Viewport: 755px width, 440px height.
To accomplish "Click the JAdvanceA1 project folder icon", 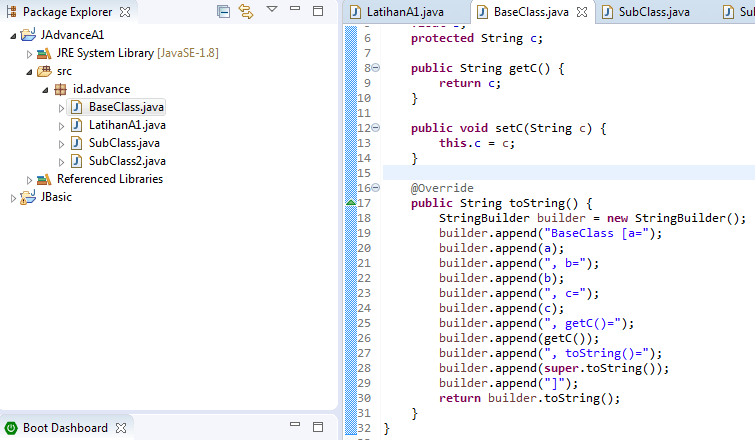I will 28,35.
